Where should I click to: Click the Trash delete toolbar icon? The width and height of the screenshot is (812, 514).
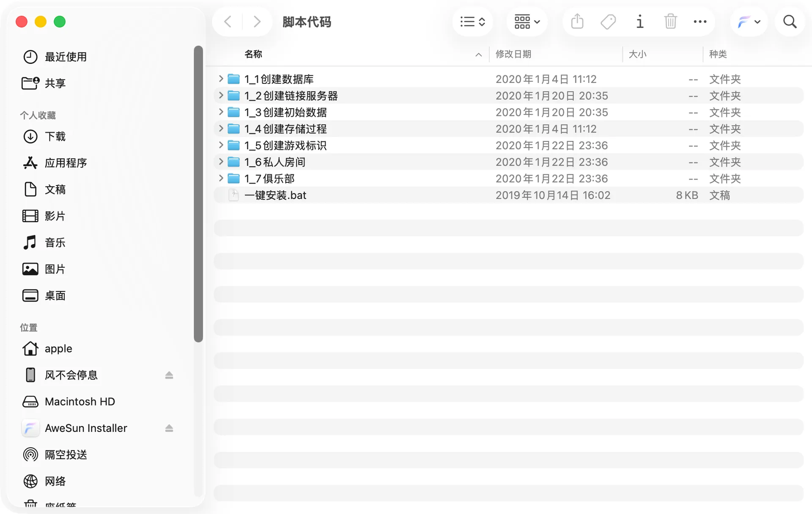click(x=670, y=22)
